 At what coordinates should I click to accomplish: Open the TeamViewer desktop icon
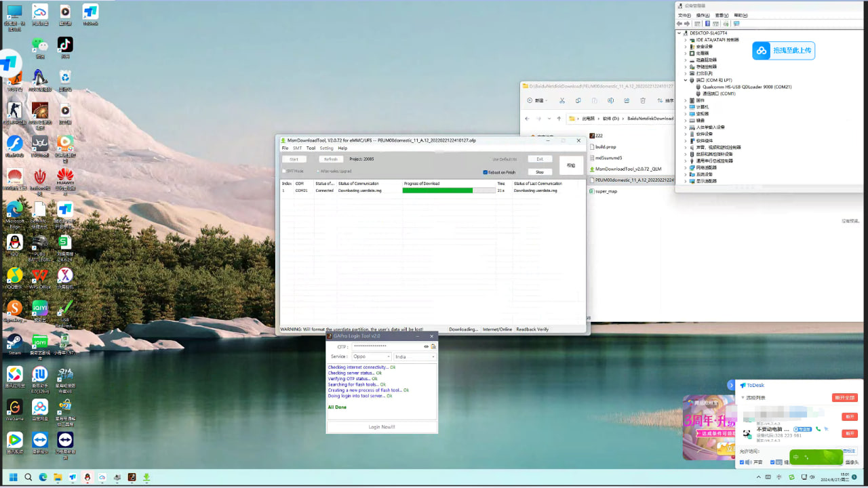point(40,439)
